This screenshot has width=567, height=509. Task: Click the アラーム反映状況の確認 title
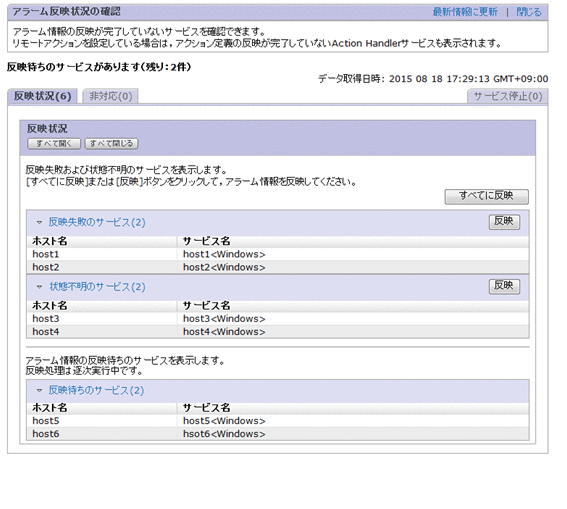click(x=67, y=12)
